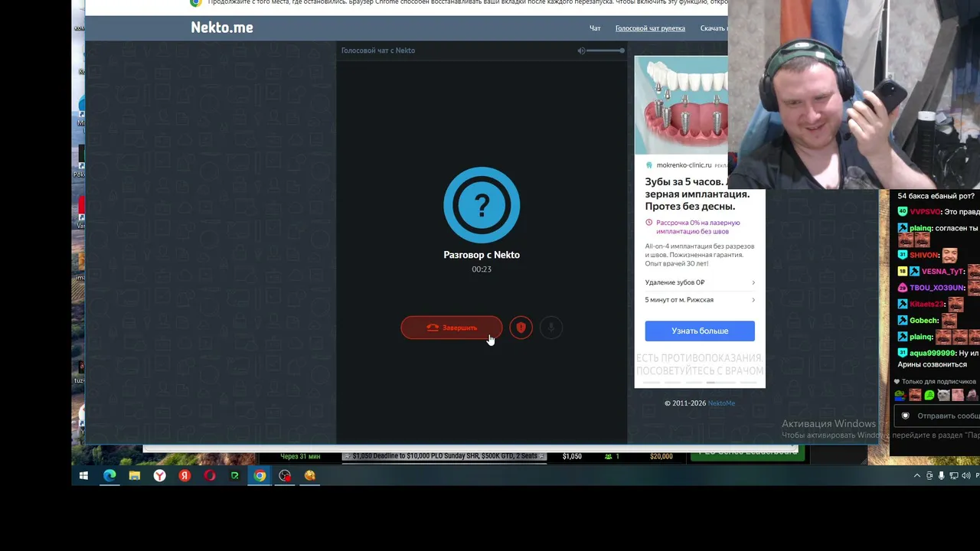Click the green frog emote in chat picker
Viewport: 980px width, 551px height.
point(900,396)
